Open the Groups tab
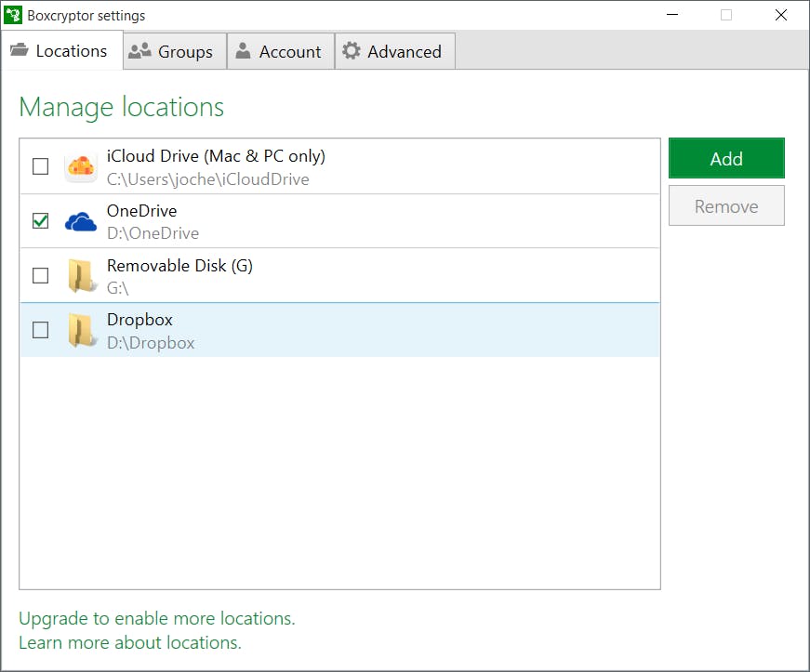This screenshot has height=672, width=810. (x=175, y=52)
